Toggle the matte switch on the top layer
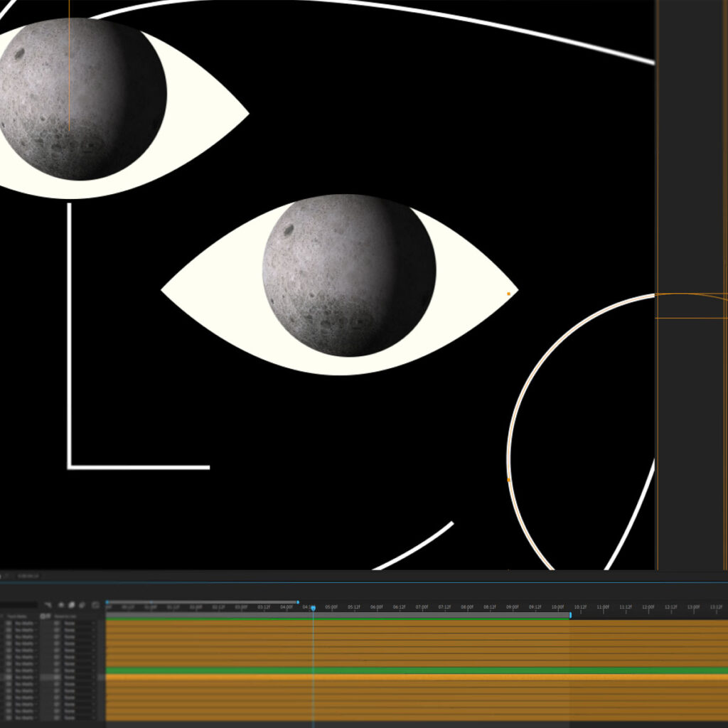Viewport: 728px width, 728px height. click(x=9, y=623)
